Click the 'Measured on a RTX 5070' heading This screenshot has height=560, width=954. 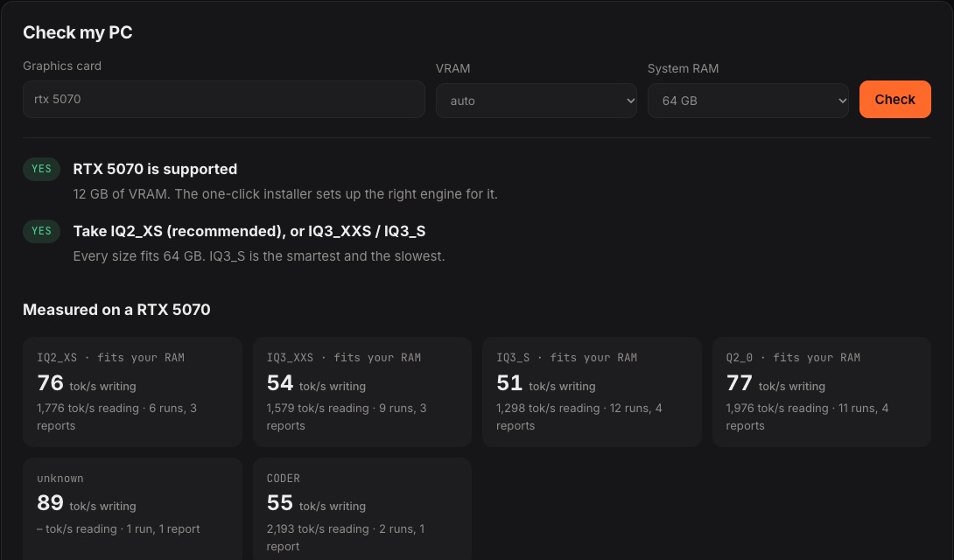116,310
